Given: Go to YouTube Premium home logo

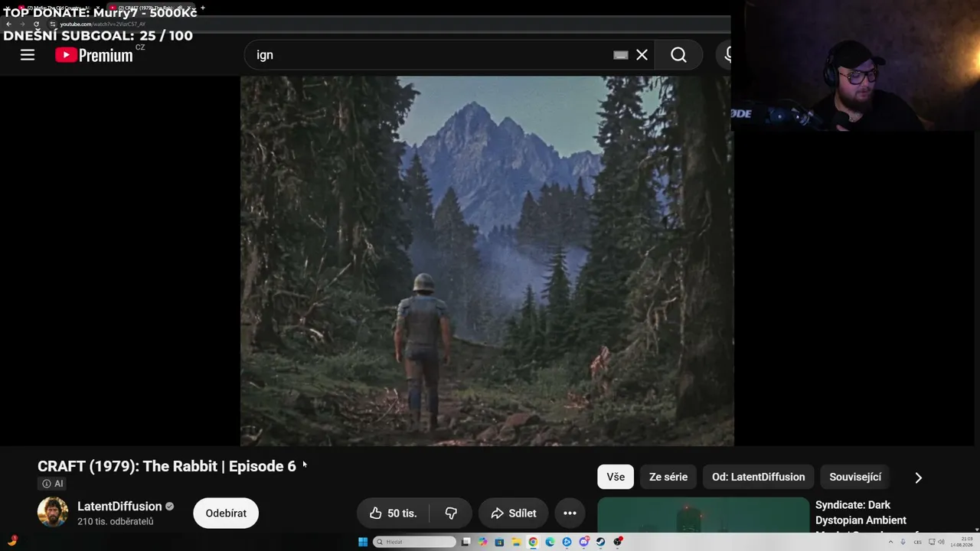Looking at the screenshot, I should point(94,55).
